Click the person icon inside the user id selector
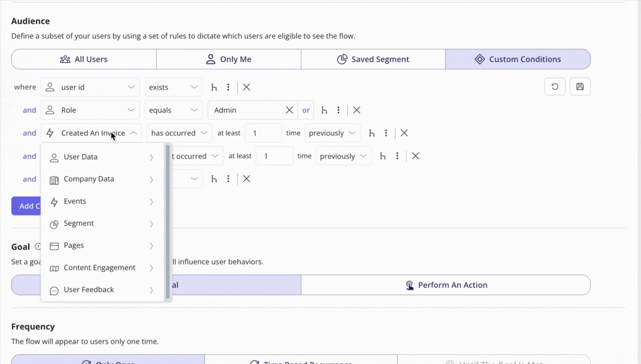641x364 pixels. [49, 87]
